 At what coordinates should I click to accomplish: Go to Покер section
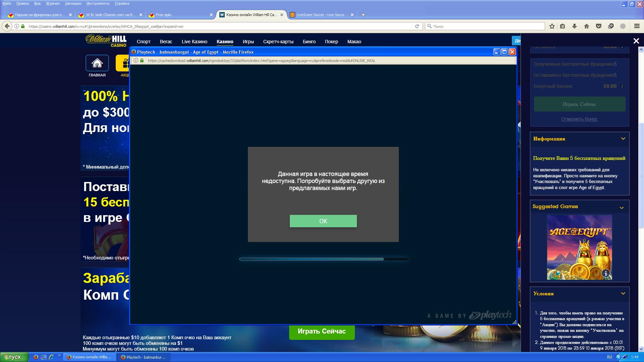pyautogui.click(x=331, y=42)
